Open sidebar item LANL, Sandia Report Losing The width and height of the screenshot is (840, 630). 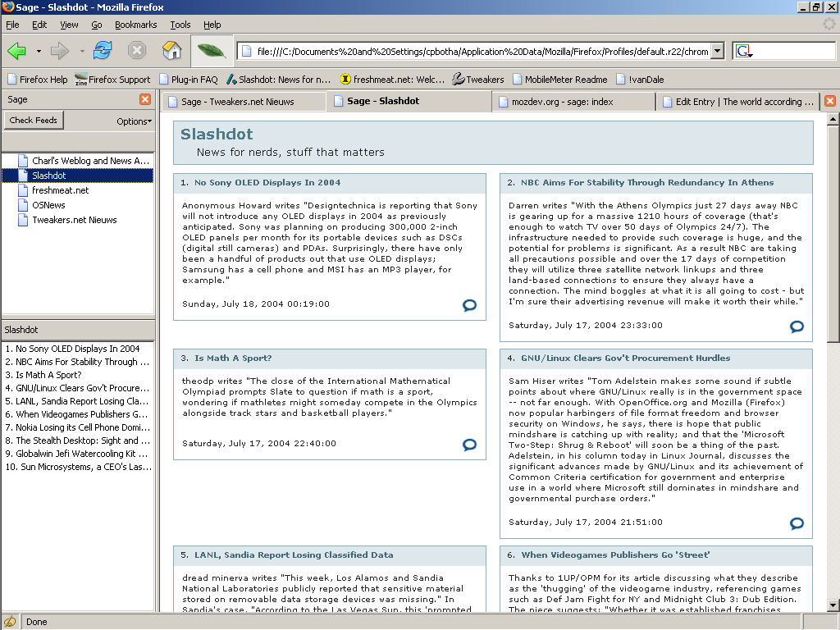coord(78,401)
